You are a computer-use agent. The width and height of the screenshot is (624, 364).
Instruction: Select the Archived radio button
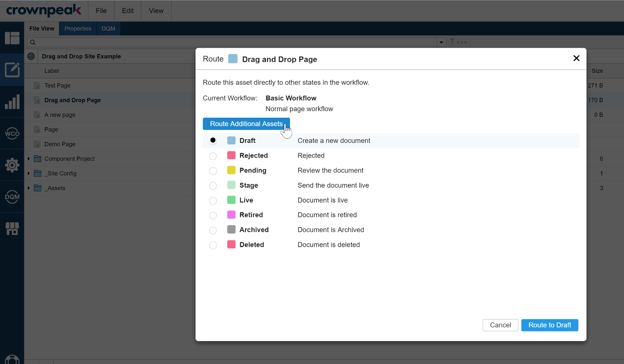(213, 230)
